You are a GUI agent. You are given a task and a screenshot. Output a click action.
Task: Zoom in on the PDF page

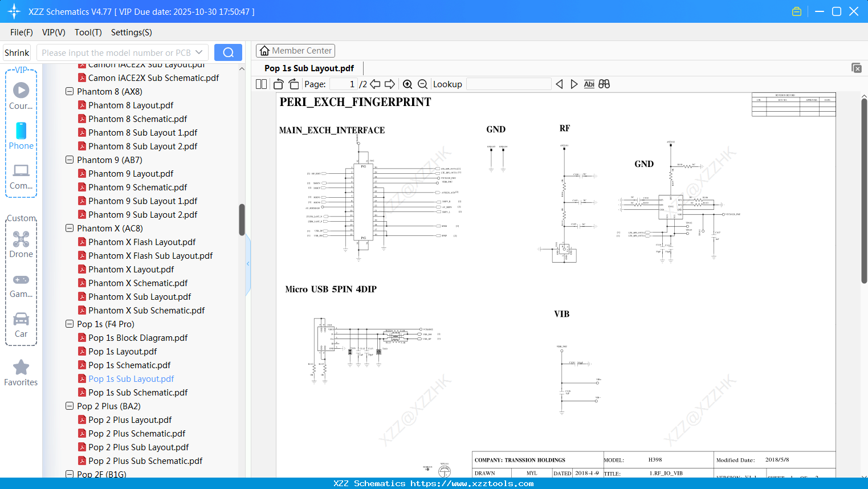pyautogui.click(x=407, y=84)
